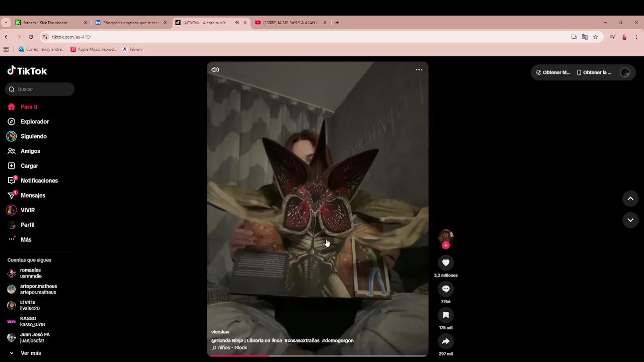Mute the TikTok video sound

click(x=215, y=70)
